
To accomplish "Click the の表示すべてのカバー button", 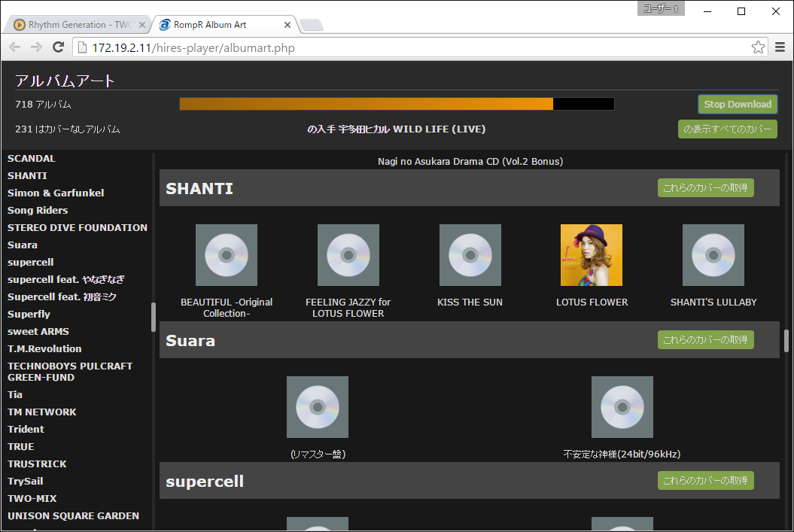I will click(727, 129).
